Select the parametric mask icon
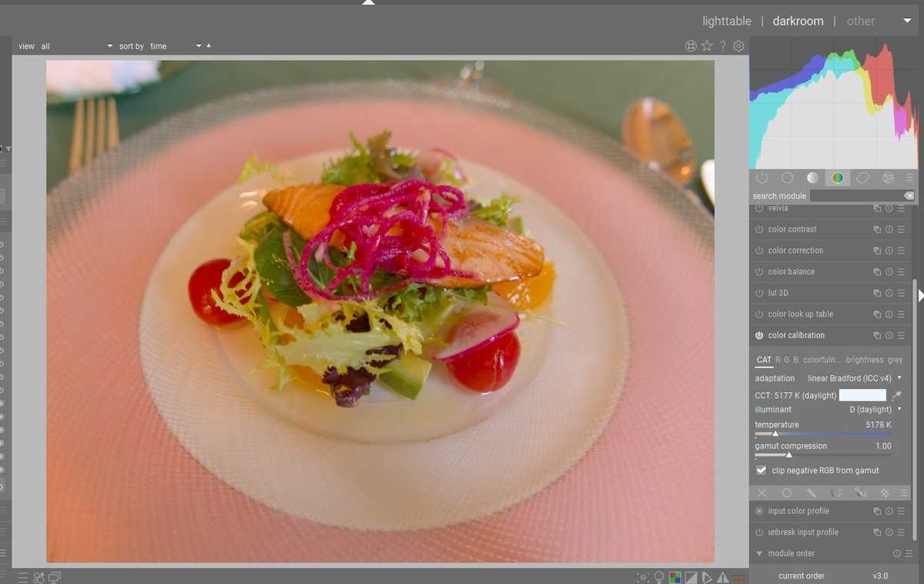Viewport: 924px width, 584px height. click(x=836, y=492)
